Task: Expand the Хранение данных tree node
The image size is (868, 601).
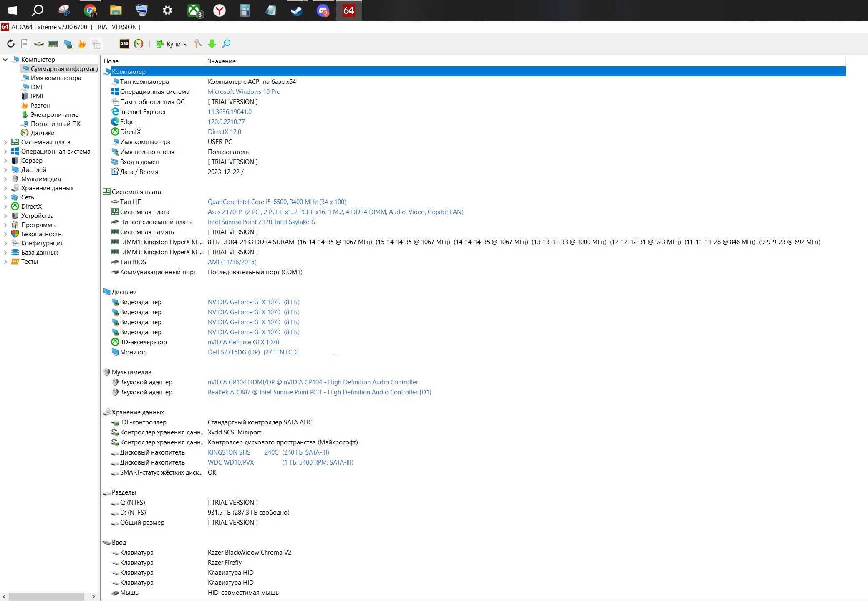Action: (x=5, y=188)
